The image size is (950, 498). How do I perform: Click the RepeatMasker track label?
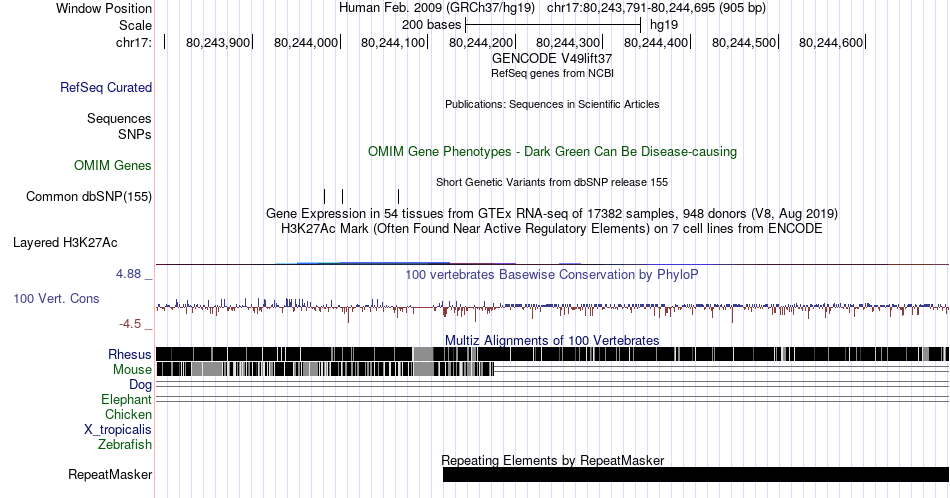point(110,474)
